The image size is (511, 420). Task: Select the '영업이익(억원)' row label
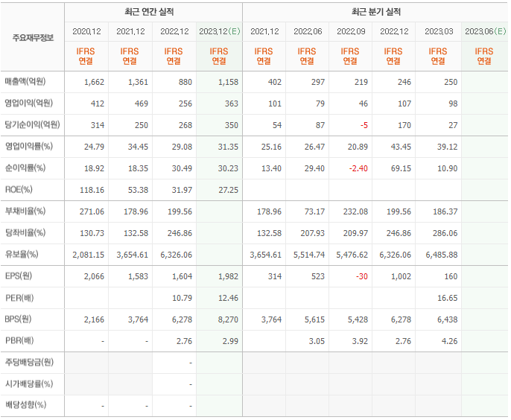click(28, 104)
